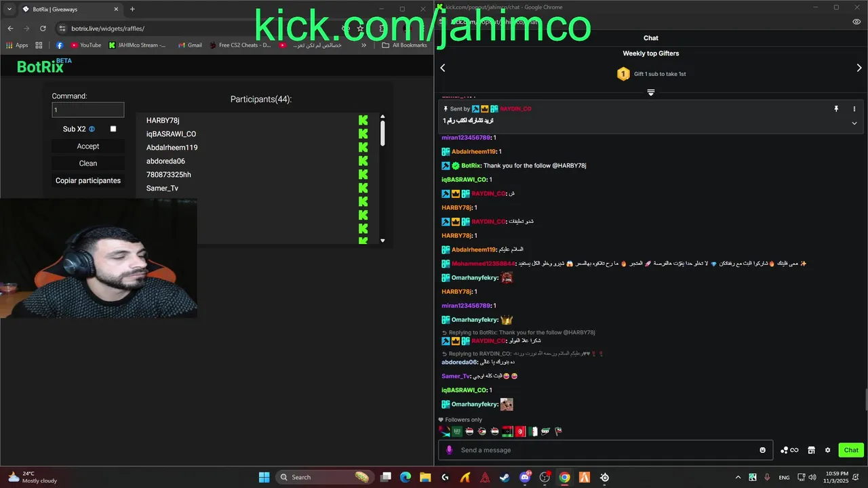Show previous Weekly top Gifters slide
868x488 pixels.
coord(443,68)
